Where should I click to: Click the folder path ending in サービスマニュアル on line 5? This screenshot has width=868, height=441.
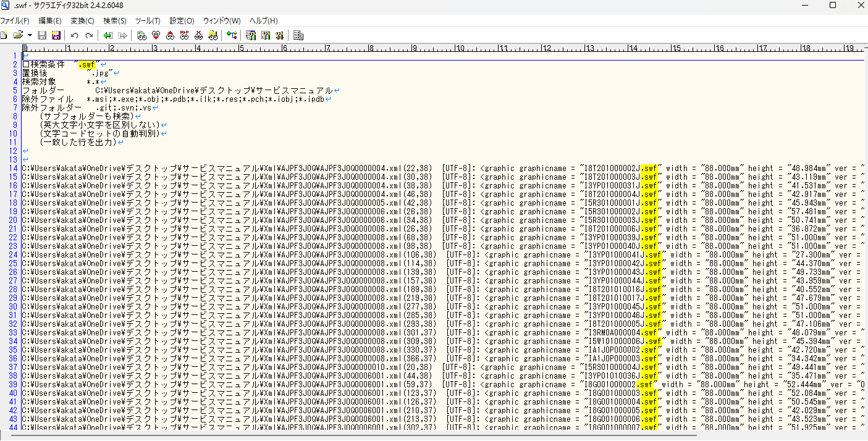coord(214,90)
